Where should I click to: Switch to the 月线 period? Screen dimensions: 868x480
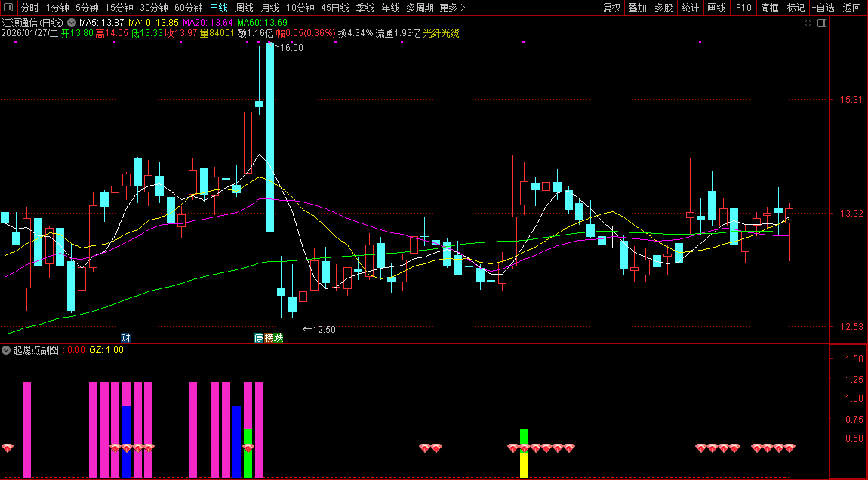pos(269,8)
